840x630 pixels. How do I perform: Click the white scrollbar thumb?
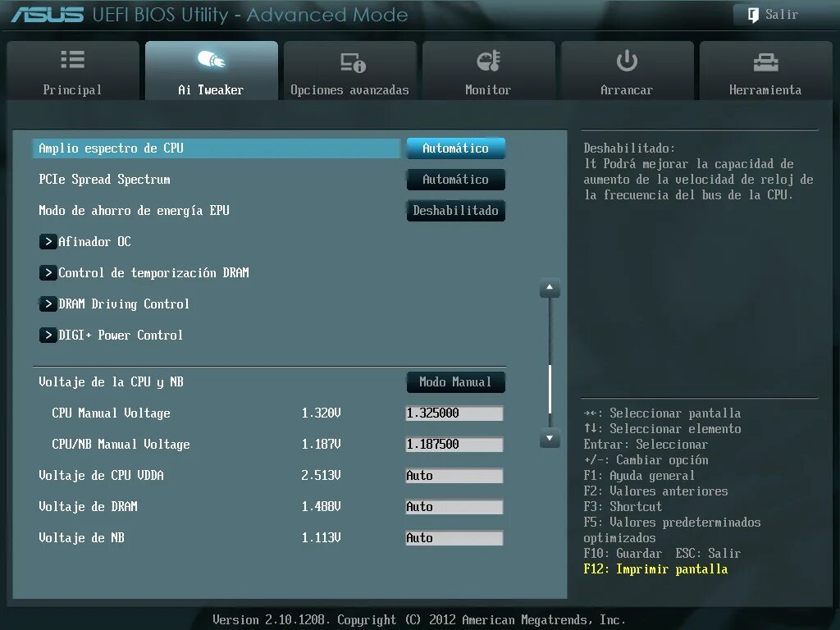tap(550, 389)
